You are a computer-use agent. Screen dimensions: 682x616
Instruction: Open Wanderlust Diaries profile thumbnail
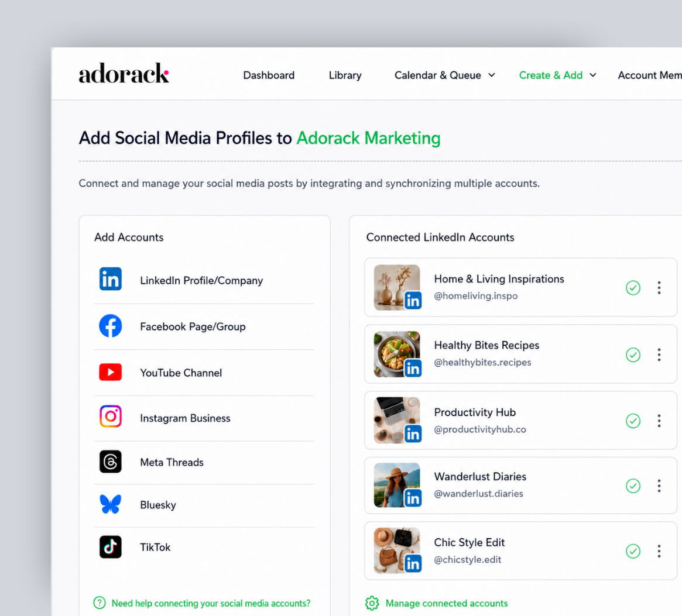397,485
